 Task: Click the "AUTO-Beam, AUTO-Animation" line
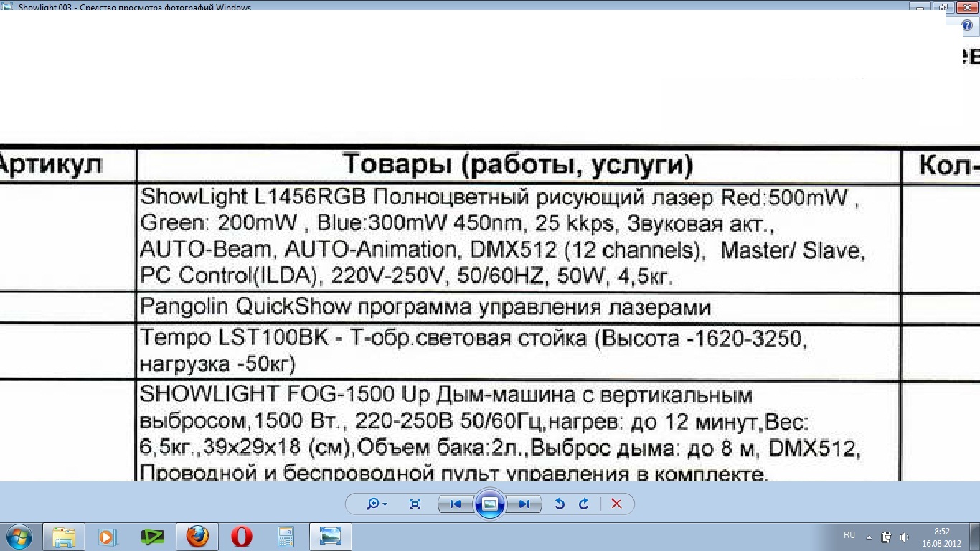502,250
